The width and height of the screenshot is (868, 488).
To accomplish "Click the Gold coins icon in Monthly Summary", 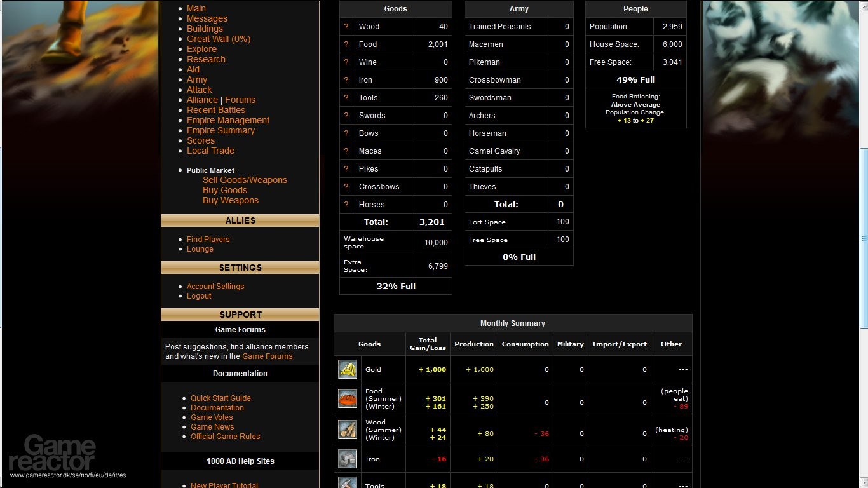I will click(x=347, y=369).
